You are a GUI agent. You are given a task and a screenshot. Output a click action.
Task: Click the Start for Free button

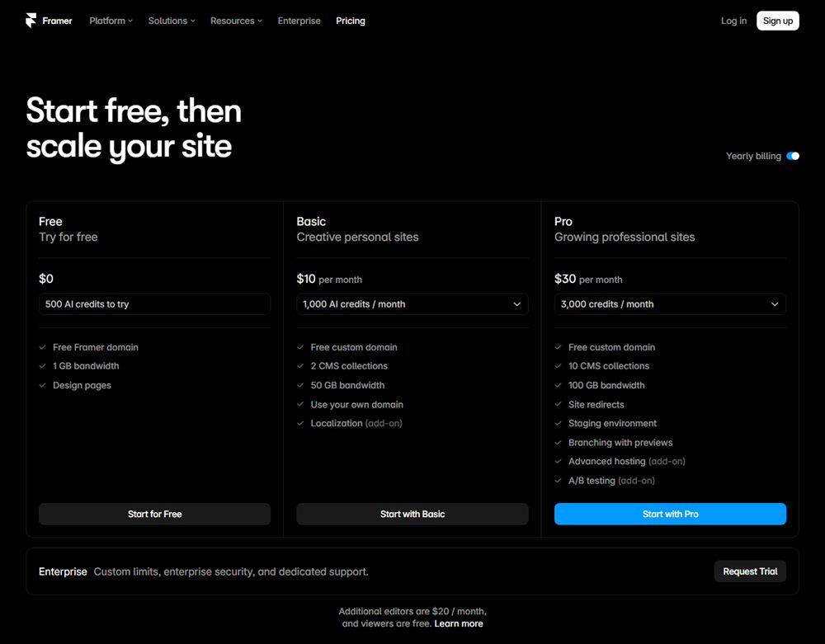[155, 515]
